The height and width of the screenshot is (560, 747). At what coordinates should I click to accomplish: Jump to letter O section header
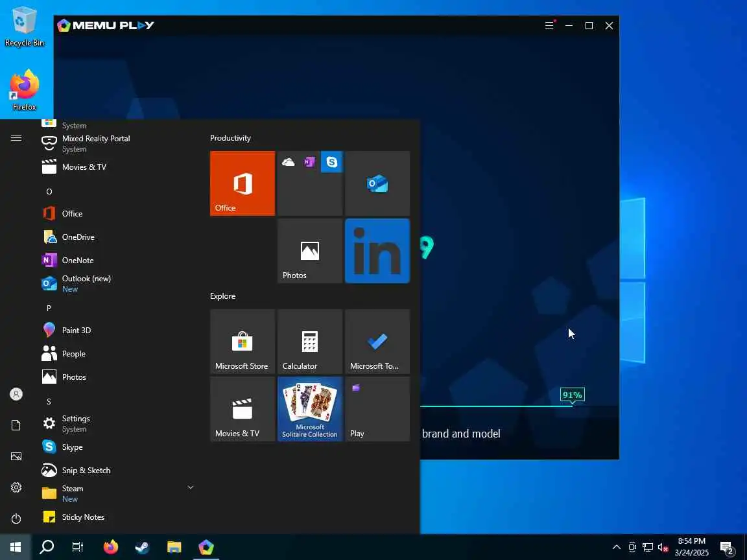click(49, 191)
